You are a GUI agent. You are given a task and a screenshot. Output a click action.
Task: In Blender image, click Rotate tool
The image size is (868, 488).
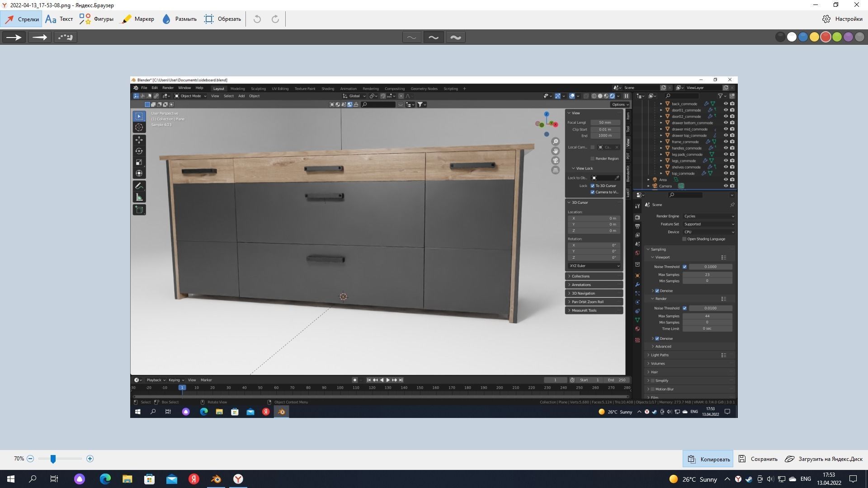pos(139,151)
